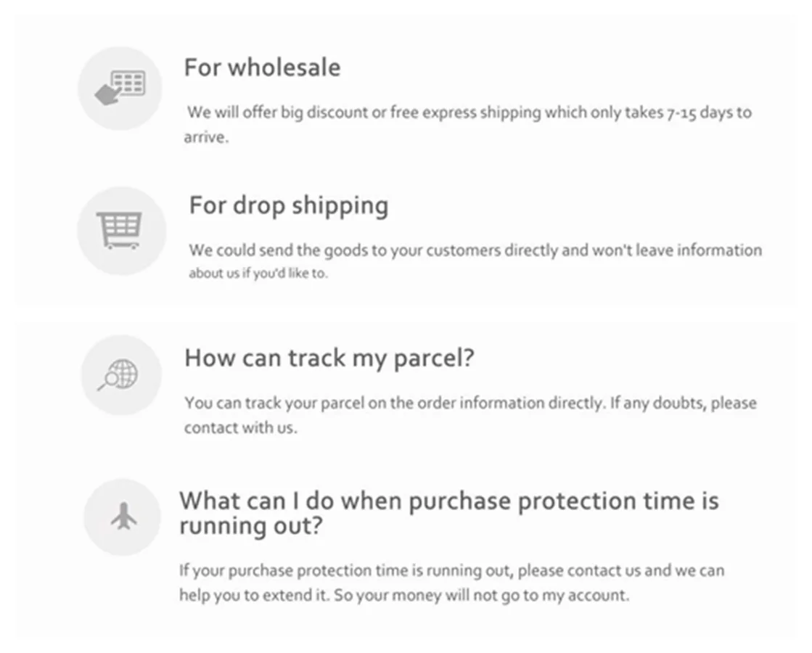This screenshot has width=812, height=653.
Task: Click the wholesale hand-and-grid icon
Action: [x=120, y=89]
